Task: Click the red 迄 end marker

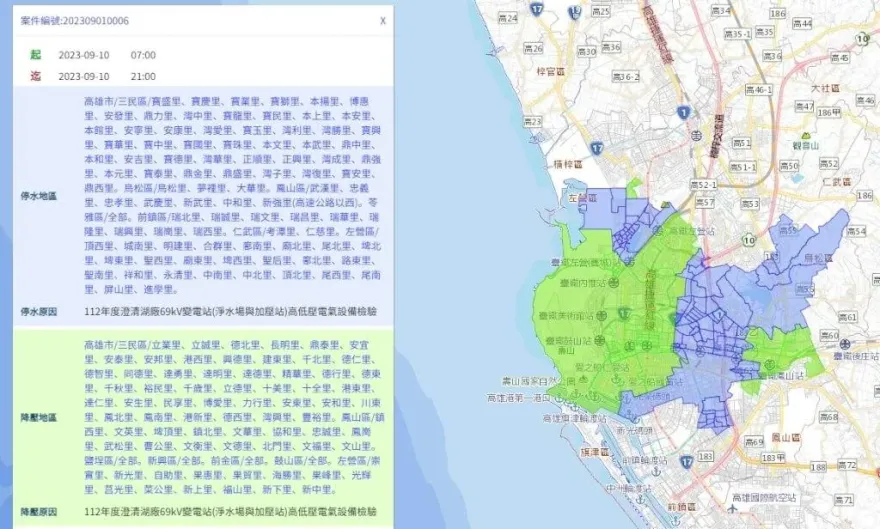Action: (36, 76)
